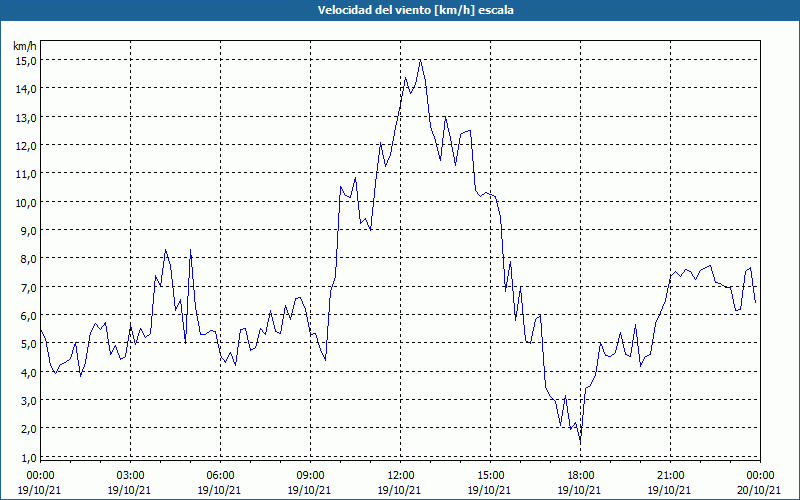Click the '4,0' y-axis value
The image size is (800, 500).
[29, 372]
